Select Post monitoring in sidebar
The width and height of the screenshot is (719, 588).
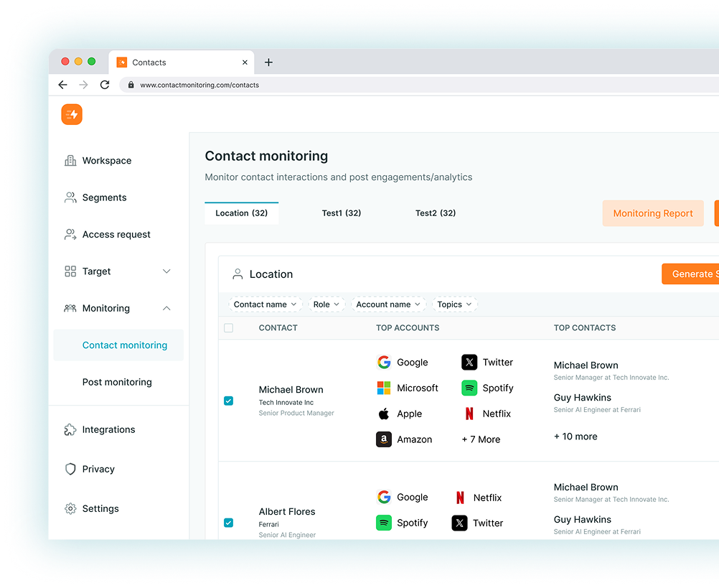coord(117,382)
